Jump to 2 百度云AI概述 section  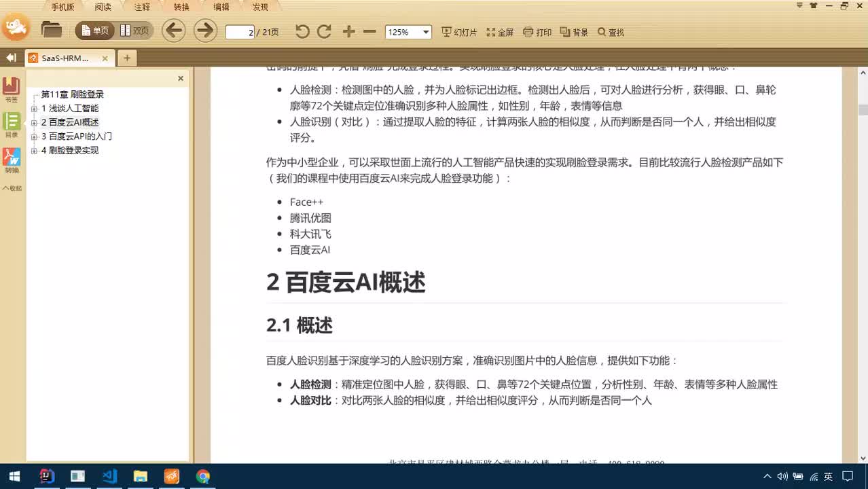click(x=70, y=122)
